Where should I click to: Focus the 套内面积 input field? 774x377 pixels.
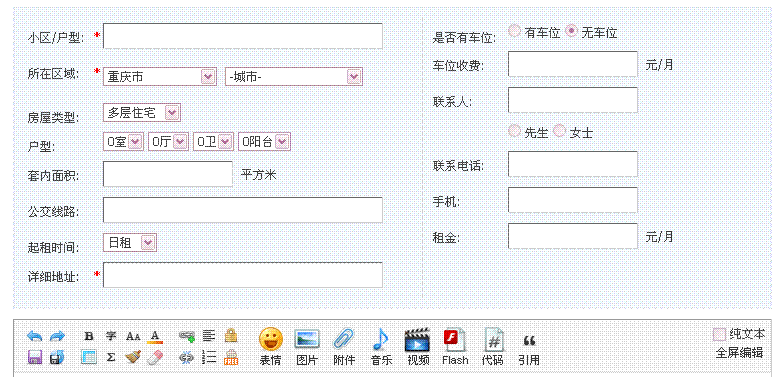[168, 174]
